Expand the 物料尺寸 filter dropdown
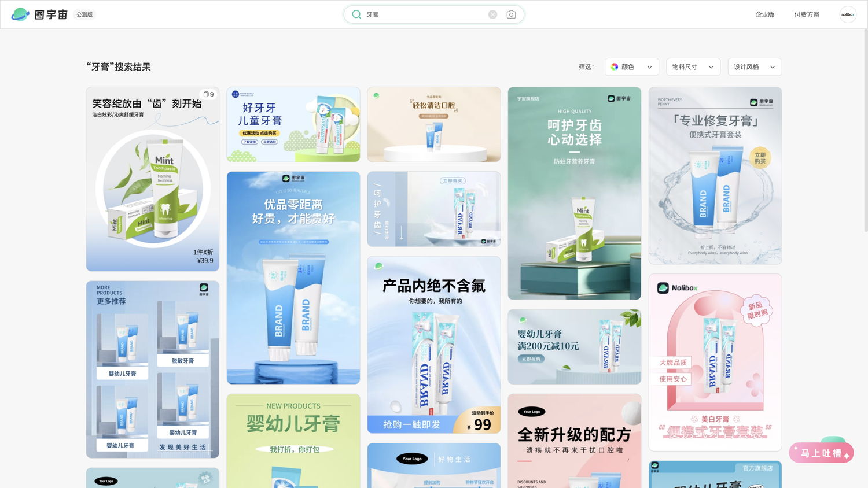 693,67
